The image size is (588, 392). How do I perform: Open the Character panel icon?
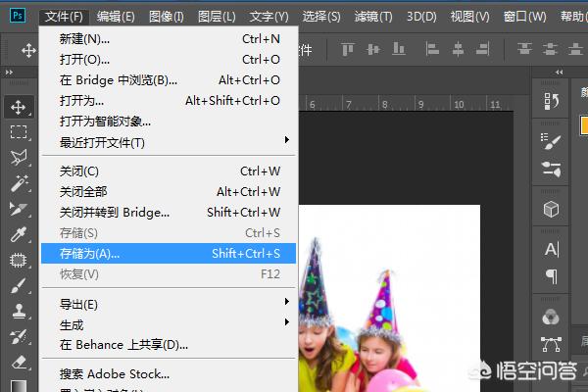551,249
